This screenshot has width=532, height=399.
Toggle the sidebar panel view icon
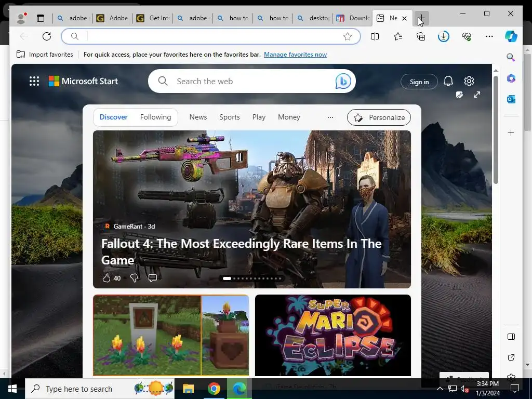pos(511,337)
